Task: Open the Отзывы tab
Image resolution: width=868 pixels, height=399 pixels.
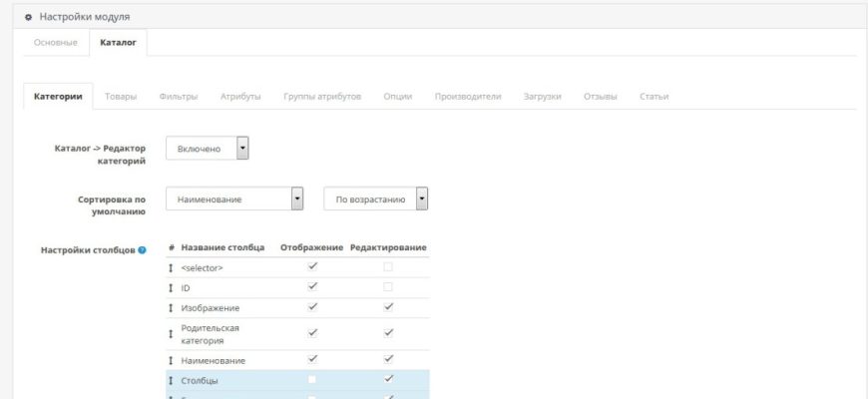Action: pos(600,96)
